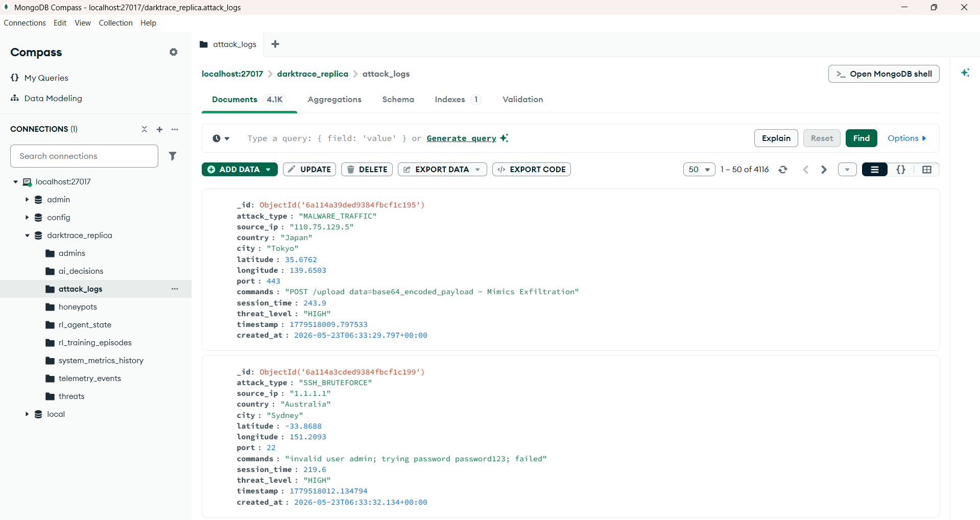The image size is (980, 520).
Task: Click localhost:27017 breadcrumb link
Action: (232, 74)
